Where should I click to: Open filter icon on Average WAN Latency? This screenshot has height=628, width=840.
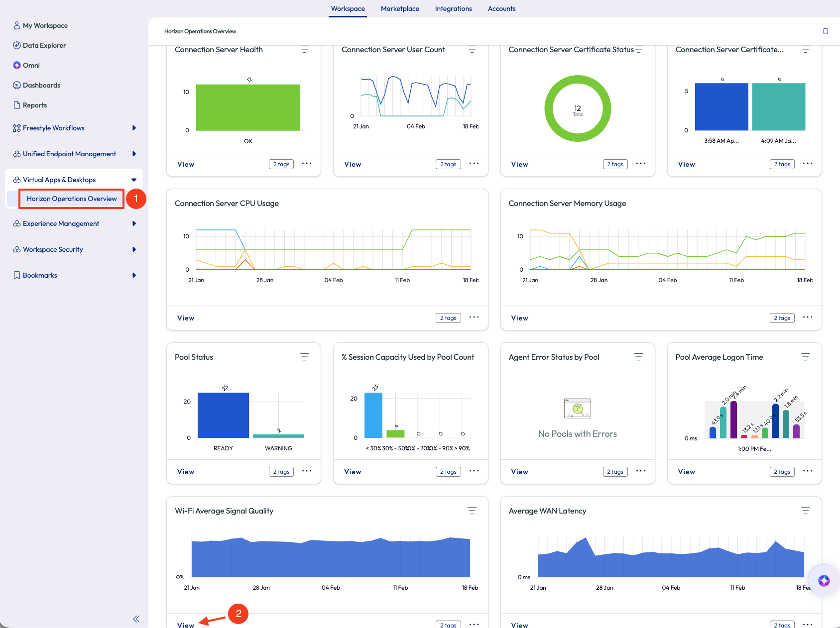click(x=805, y=511)
